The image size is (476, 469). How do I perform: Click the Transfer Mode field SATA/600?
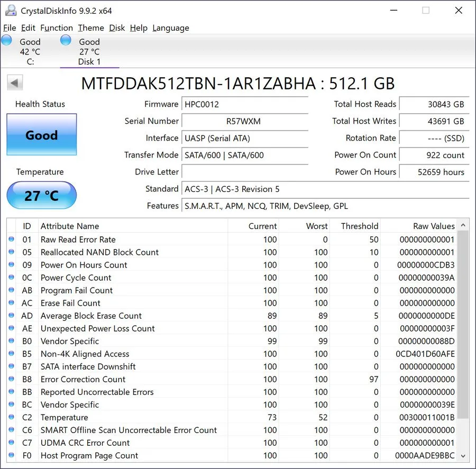point(245,155)
